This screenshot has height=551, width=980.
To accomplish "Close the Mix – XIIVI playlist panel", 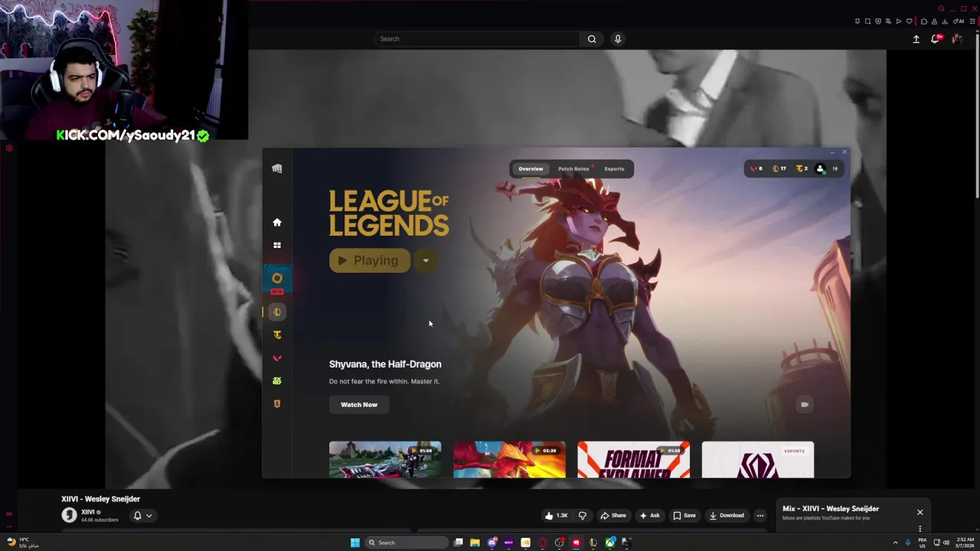I will pyautogui.click(x=920, y=513).
